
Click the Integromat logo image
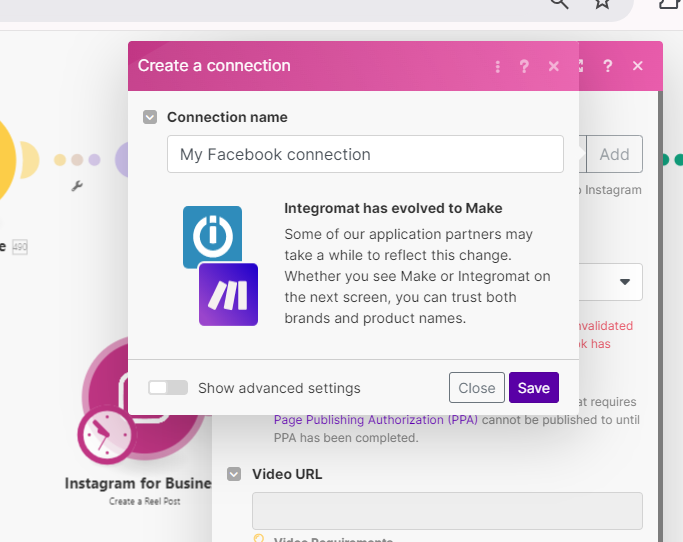click(212, 235)
